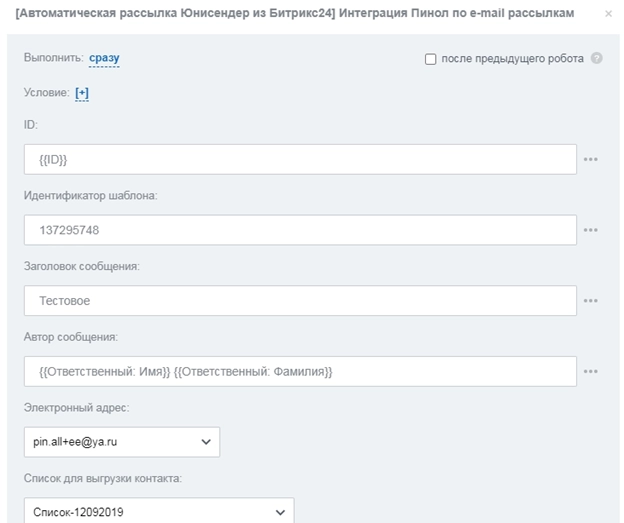
Task: Click the message title field 'Тестовое'
Action: tap(300, 301)
